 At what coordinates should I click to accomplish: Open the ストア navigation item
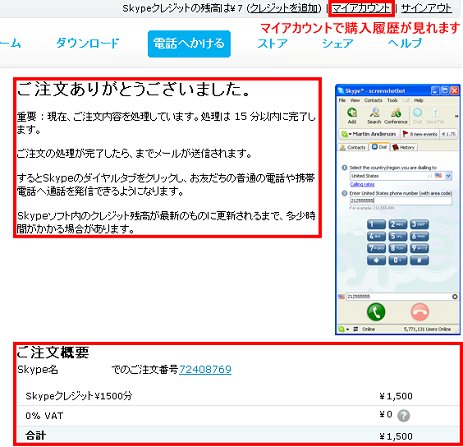[x=272, y=43]
